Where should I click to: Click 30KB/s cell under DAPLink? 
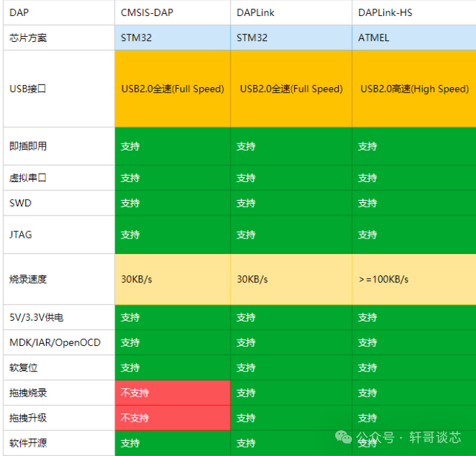point(291,279)
